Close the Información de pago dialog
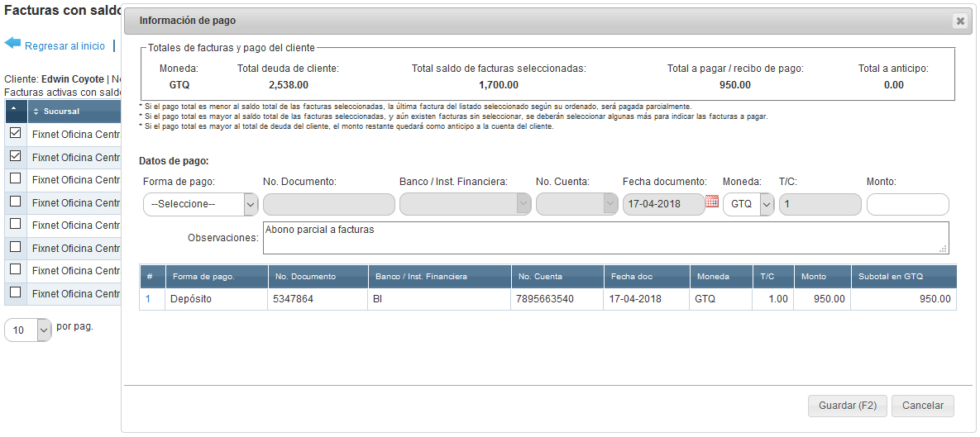This screenshot has height=437, width=980. click(x=959, y=21)
